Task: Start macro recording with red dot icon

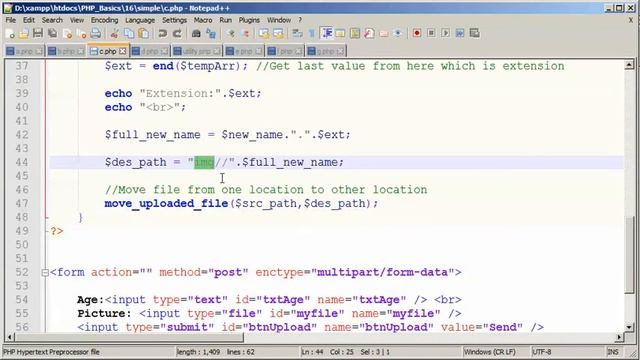Action: click(x=417, y=33)
